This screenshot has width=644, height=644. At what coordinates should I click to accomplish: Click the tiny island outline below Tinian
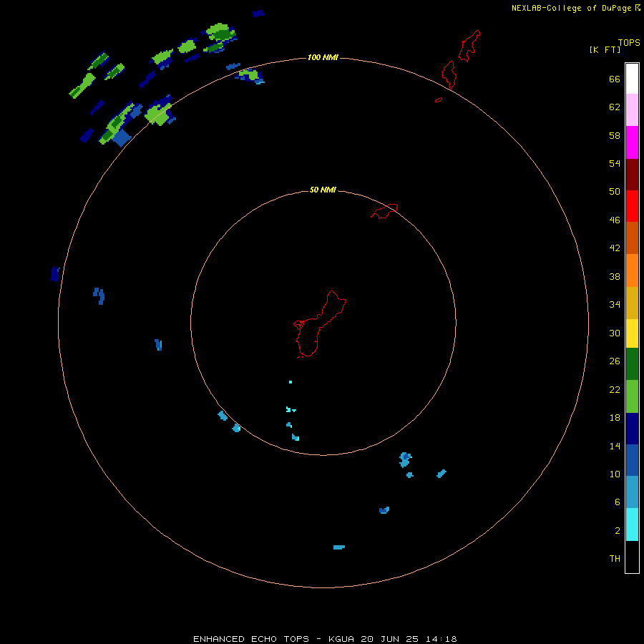(x=439, y=99)
